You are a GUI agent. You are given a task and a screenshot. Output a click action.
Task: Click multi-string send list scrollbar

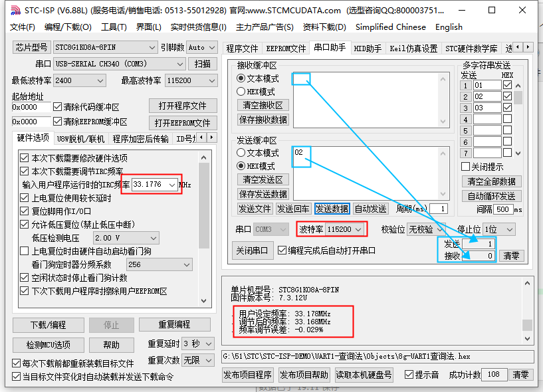click(x=518, y=119)
